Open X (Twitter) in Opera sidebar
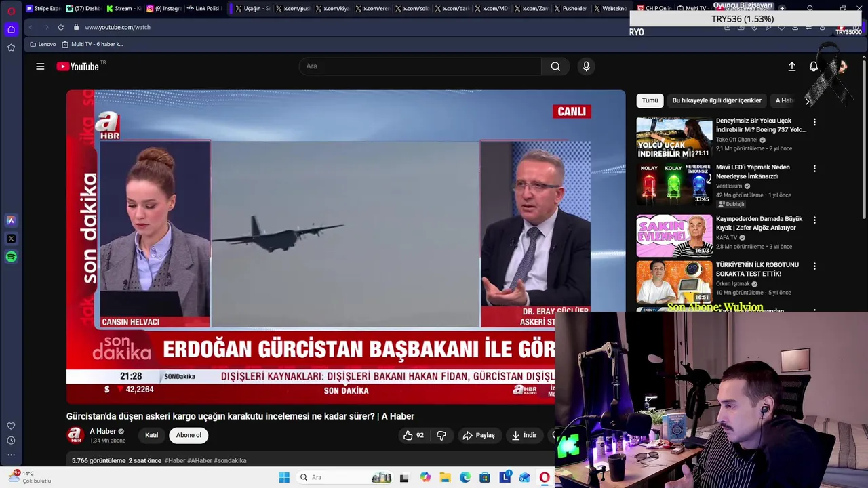This screenshot has width=868, height=488. click(11, 239)
